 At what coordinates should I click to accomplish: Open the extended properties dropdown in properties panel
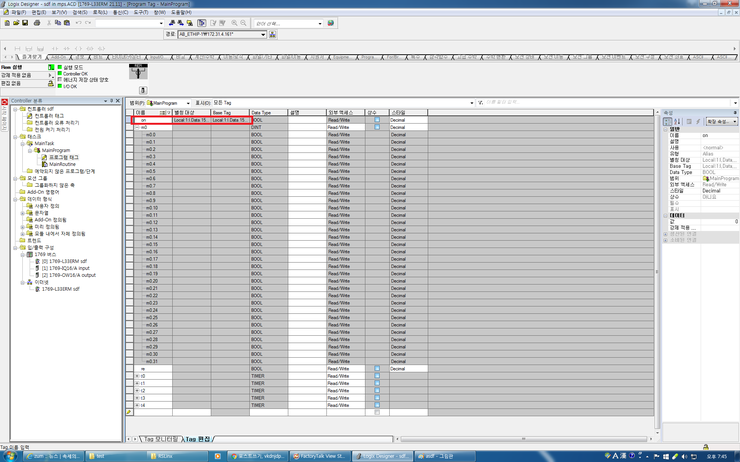point(722,121)
